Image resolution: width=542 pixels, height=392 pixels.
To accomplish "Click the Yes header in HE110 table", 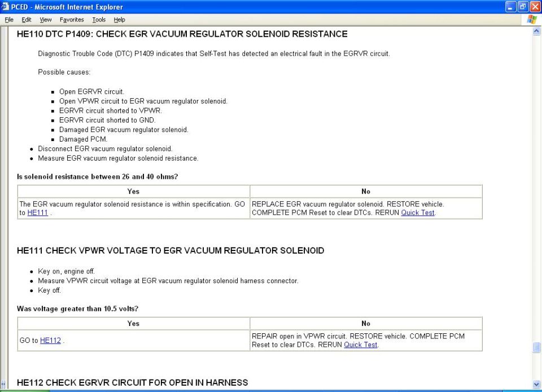I will pos(133,191).
